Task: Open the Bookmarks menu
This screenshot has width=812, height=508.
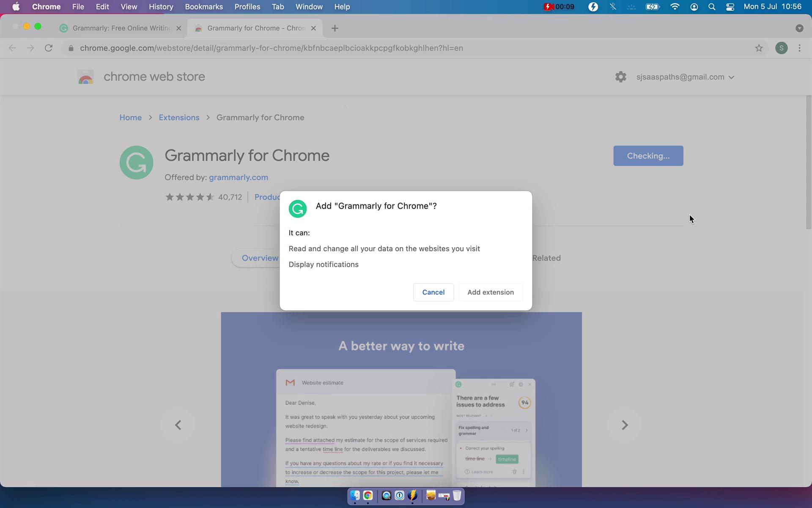Action: coord(204,7)
